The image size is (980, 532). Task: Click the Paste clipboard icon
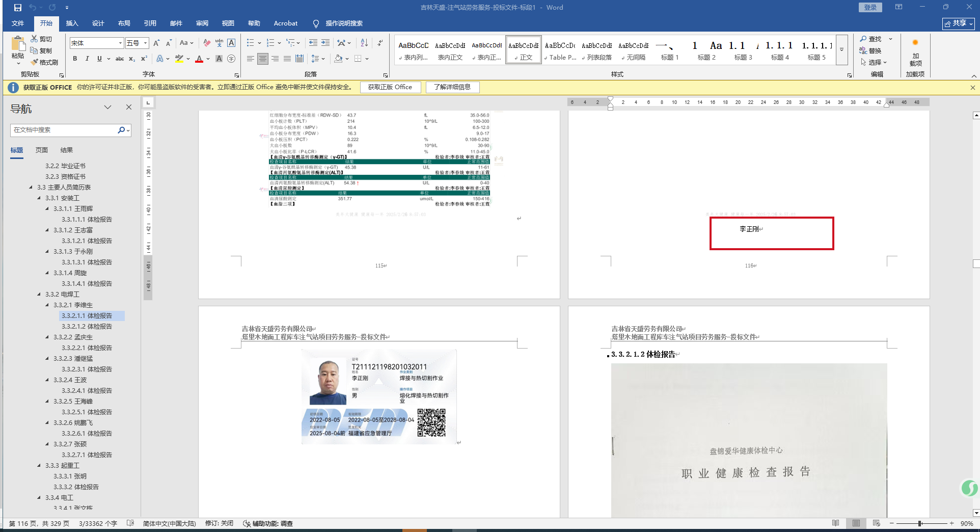click(x=18, y=44)
